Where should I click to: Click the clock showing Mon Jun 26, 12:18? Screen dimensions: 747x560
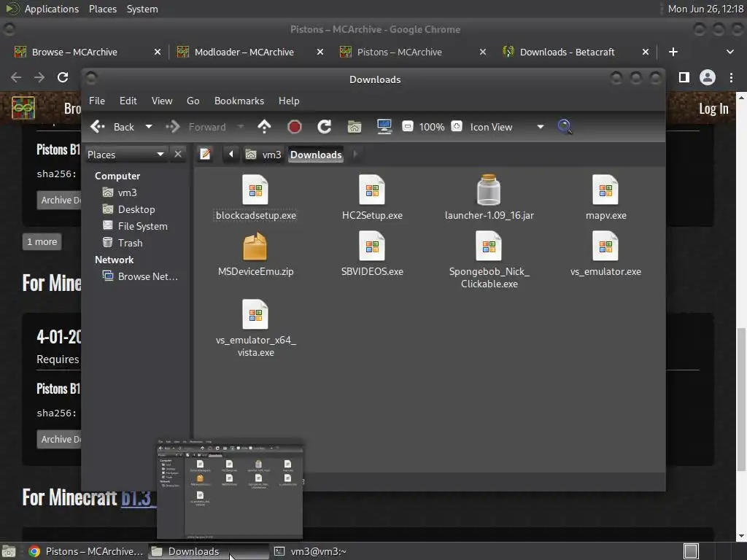[705, 9]
